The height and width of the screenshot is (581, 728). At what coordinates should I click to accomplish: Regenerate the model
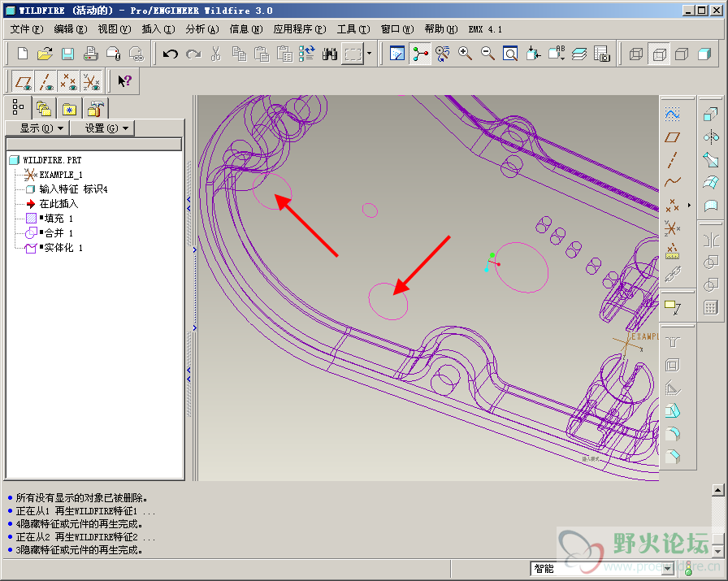[x=307, y=54]
